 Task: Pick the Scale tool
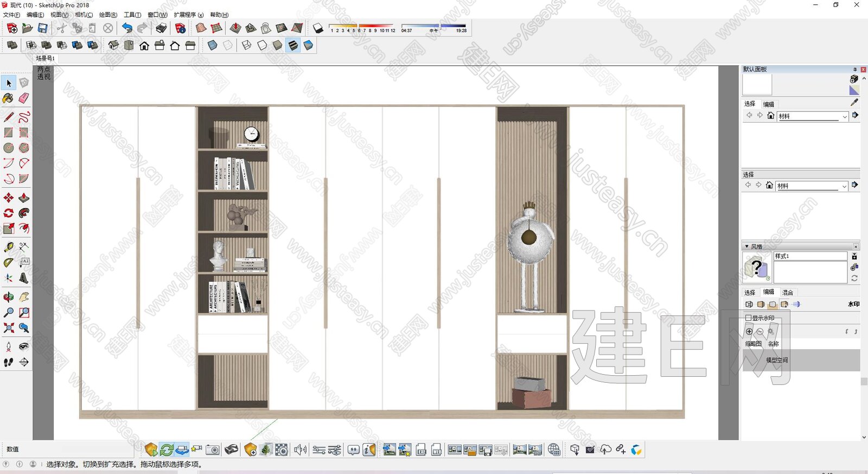point(9,229)
